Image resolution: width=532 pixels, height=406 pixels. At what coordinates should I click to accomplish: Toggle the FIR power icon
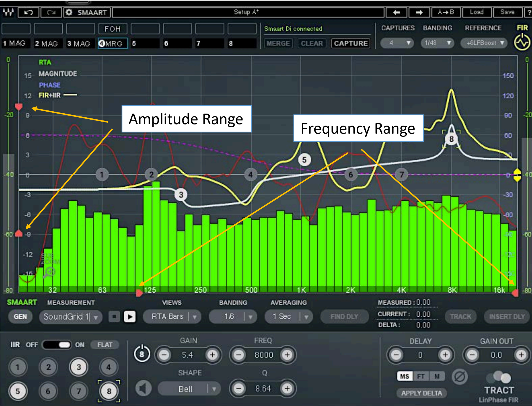tap(522, 42)
